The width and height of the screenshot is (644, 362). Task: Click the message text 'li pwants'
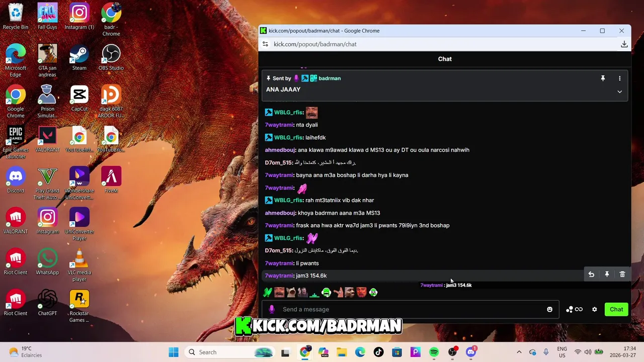307,263
